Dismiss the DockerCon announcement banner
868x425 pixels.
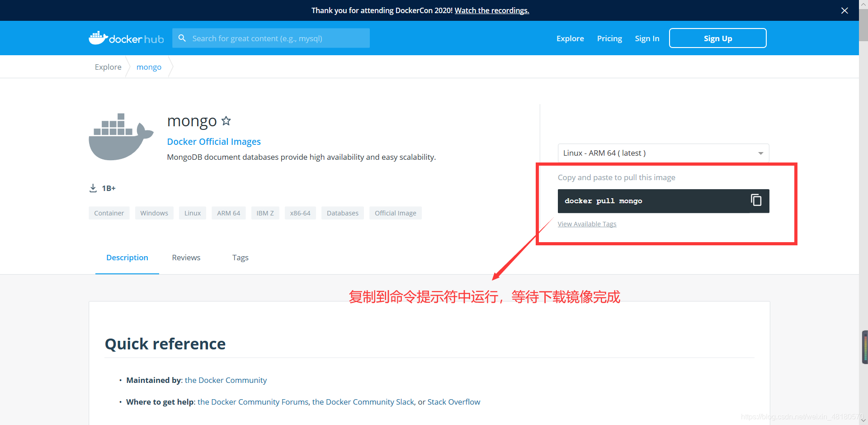[x=844, y=10]
